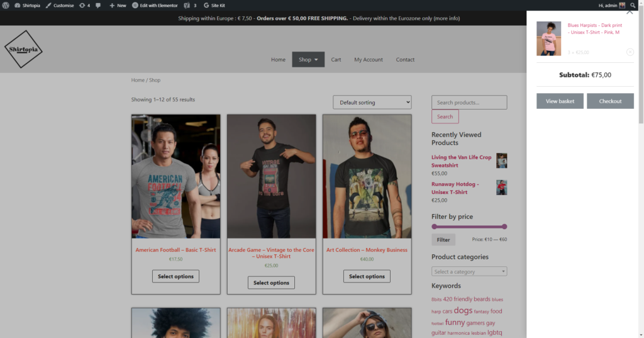Click the guitar keyword tag
This screenshot has width=644, height=338.
pyautogui.click(x=438, y=333)
